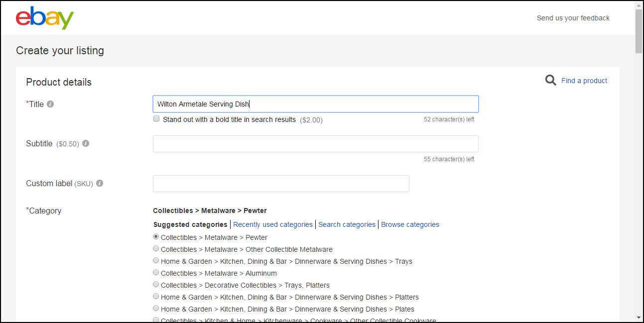Select the Collectibles > Metalware > Pewter category
Screen dimensions: 644x323
(156, 236)
